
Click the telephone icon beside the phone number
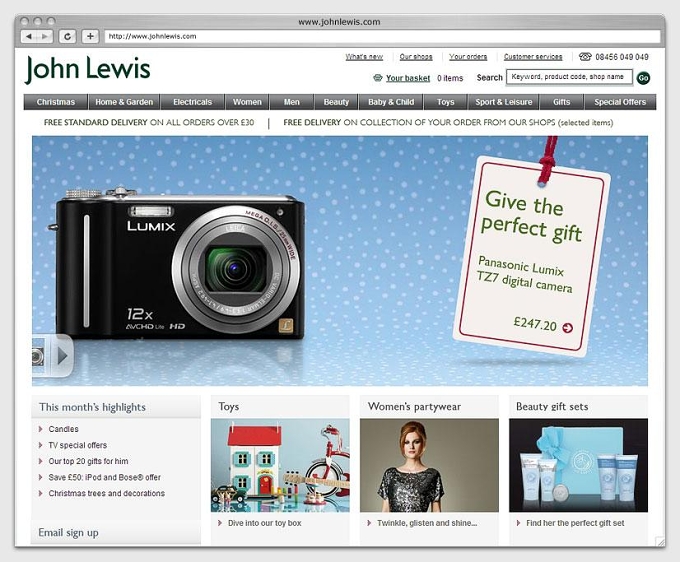click(585, 56)
